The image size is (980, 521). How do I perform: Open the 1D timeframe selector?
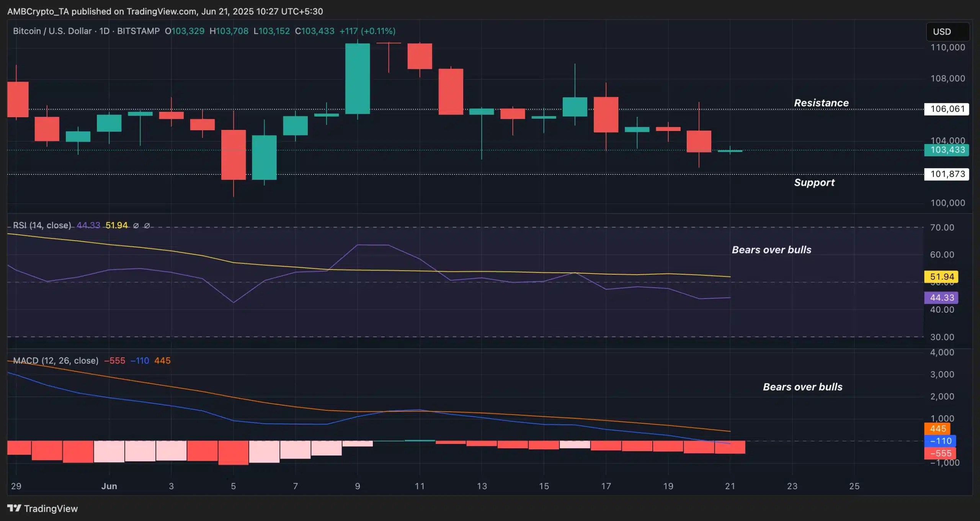click(x=104, y=31)
